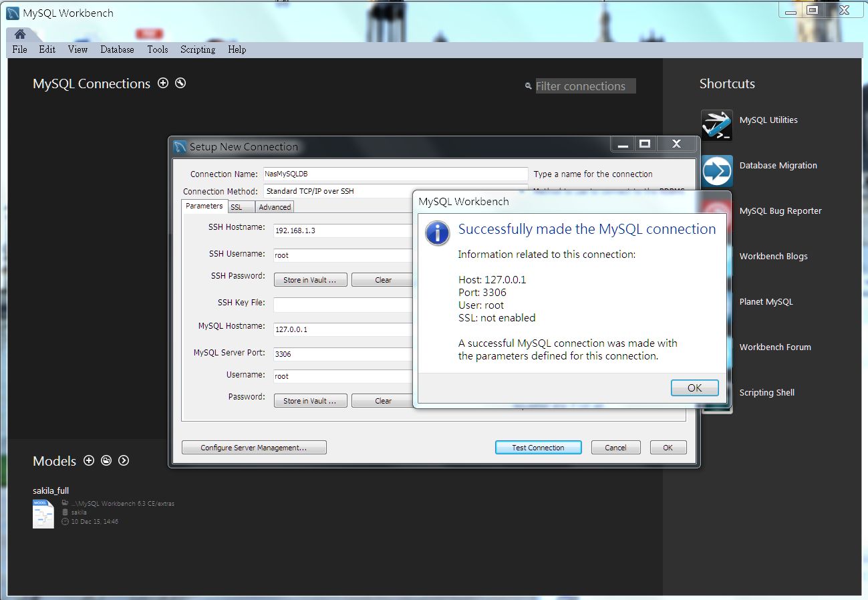Open Planet MySQL shortcut
Viewport: 868px width, 600px height.
(766, 302)
